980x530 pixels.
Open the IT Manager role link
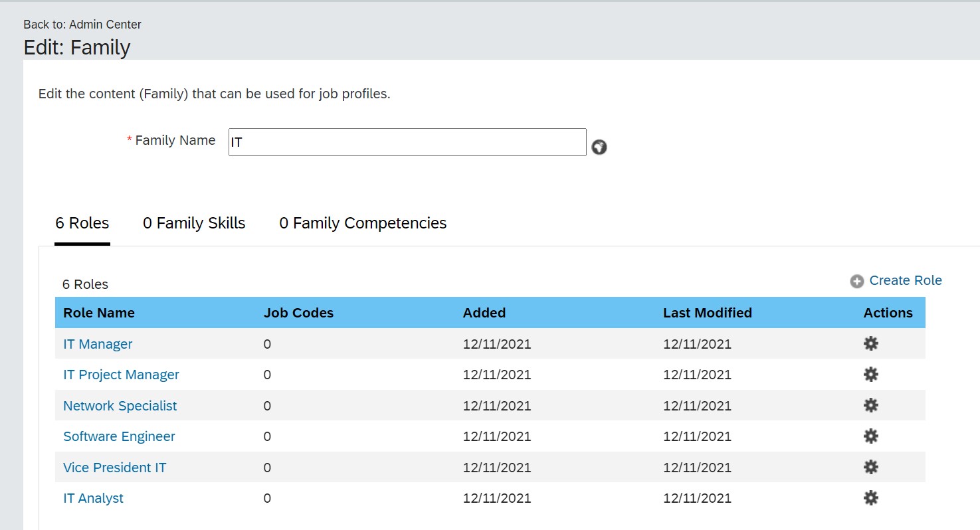[x=98, y=344]
